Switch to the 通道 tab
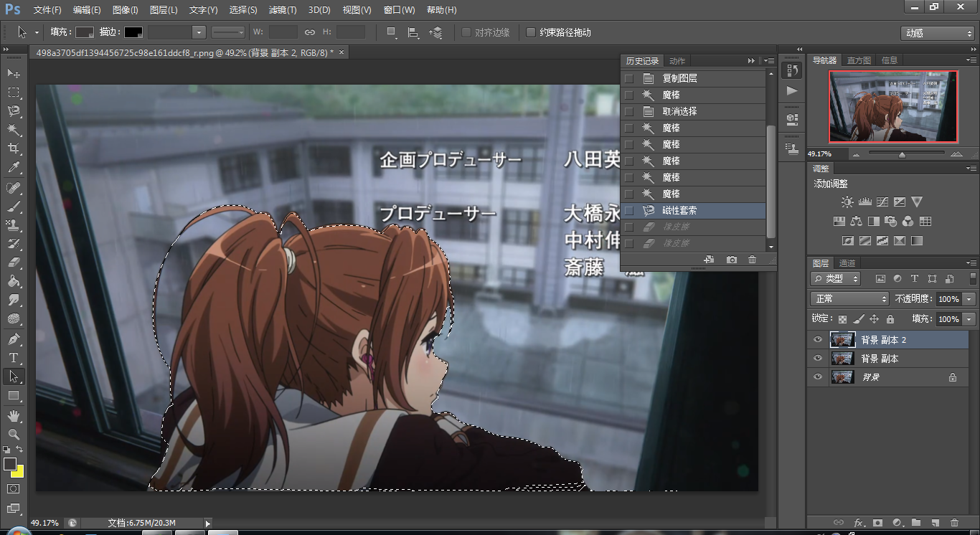 [x=847, y=263]
